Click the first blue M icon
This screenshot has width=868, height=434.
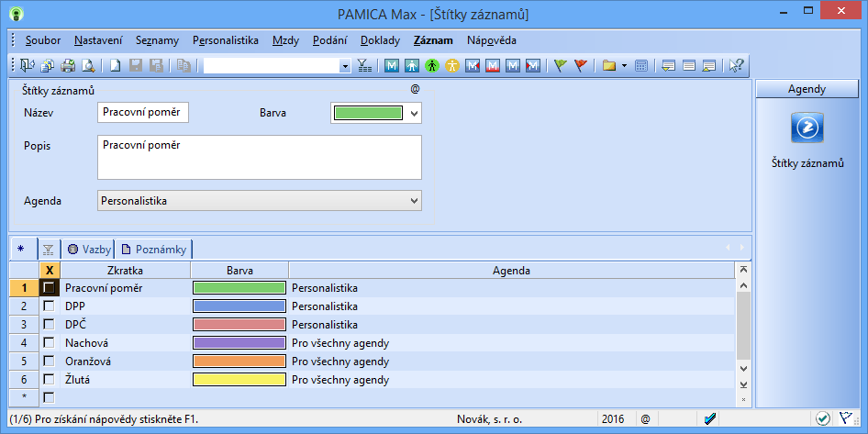click(392, 66)
